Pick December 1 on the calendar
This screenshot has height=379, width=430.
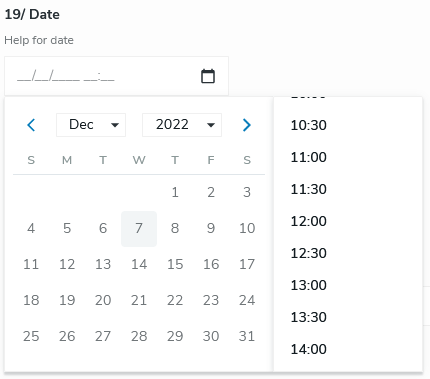point(175,193)
